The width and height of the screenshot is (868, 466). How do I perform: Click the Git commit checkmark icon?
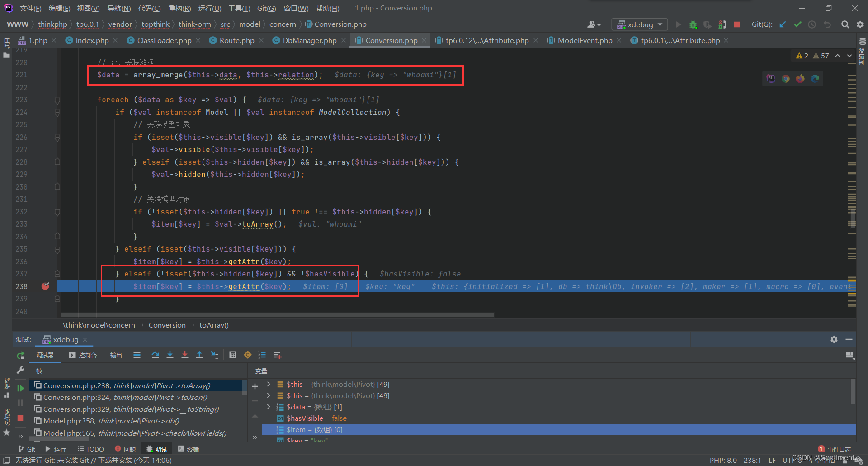click(x=797, y=24)
